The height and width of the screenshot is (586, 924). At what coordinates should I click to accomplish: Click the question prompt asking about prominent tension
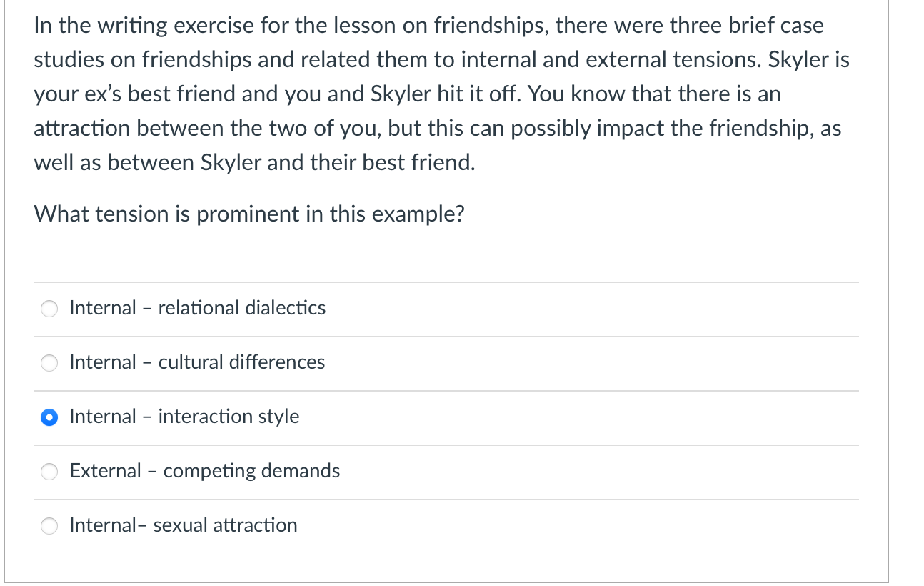[249, 214]
